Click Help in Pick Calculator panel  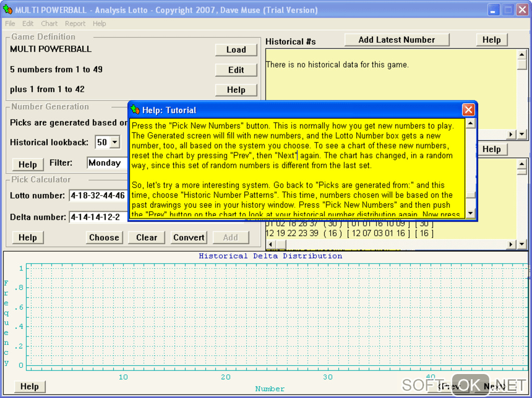click(28, 238)
